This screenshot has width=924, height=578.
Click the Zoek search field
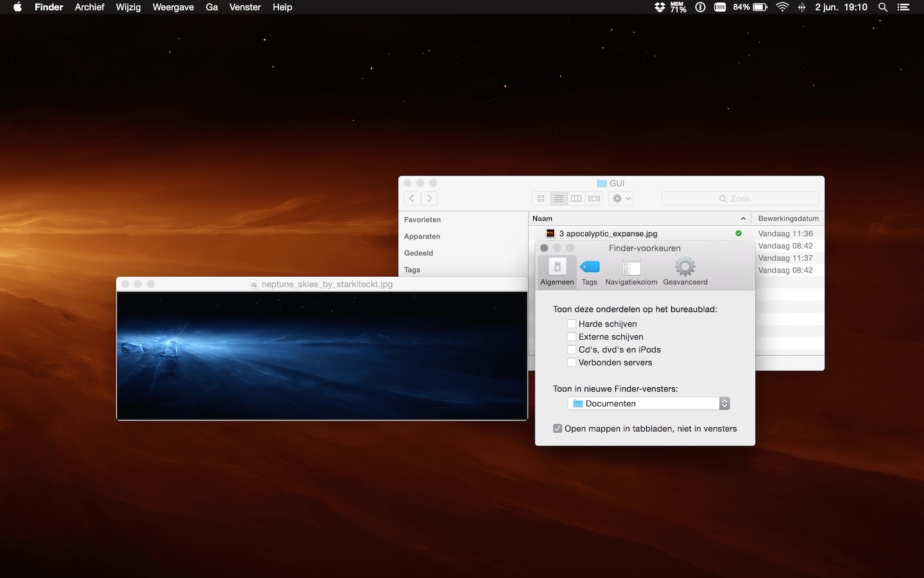740,198
